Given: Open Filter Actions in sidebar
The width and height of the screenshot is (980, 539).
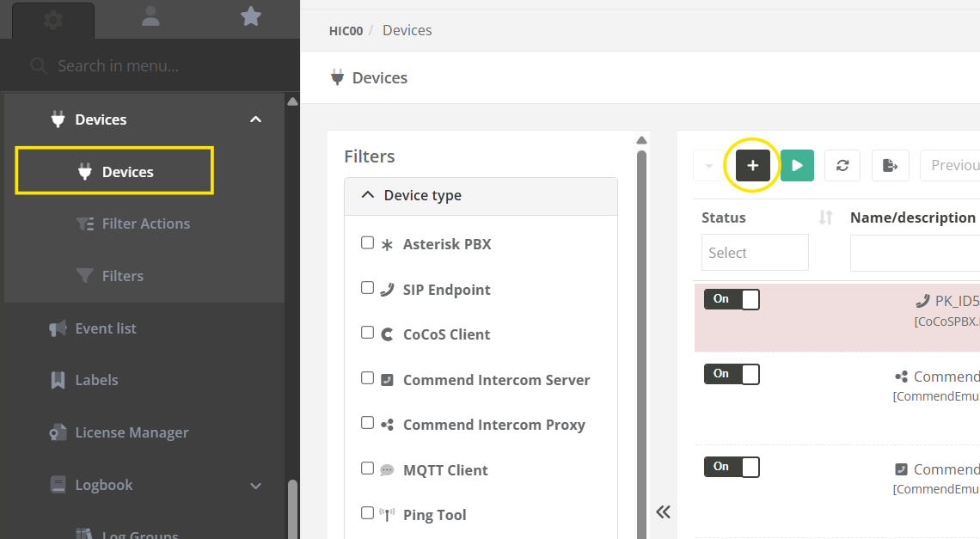Looking at the screenshot, I should click(145, 224).
